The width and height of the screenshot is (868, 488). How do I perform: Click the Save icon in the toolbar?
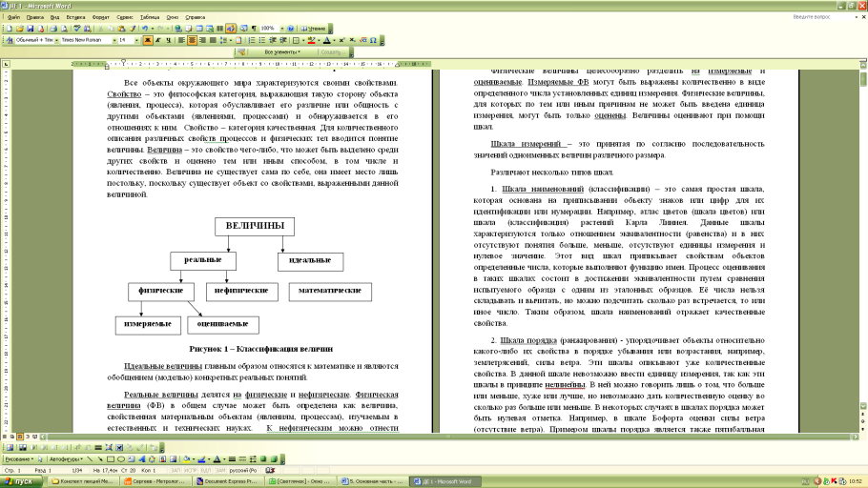coord(29,29)
